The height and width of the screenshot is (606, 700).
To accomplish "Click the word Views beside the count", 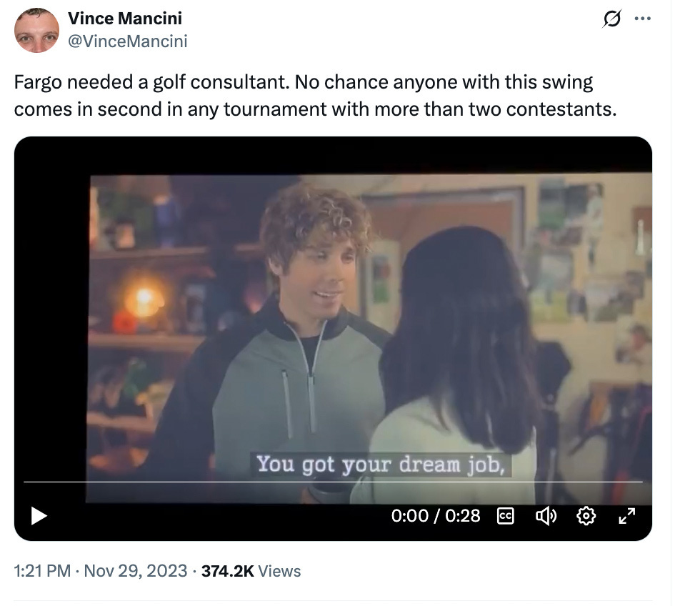I will (x=279, y=571).
